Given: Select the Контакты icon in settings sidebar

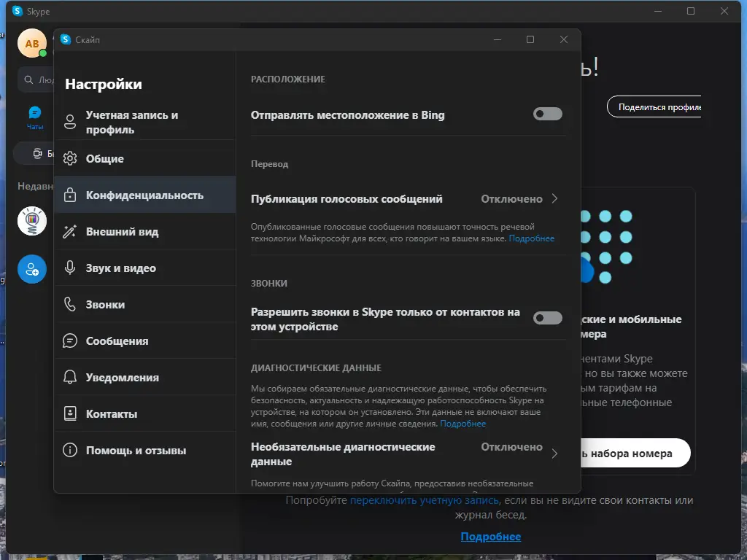Looking at the screenshot, I should coord(69,413).
